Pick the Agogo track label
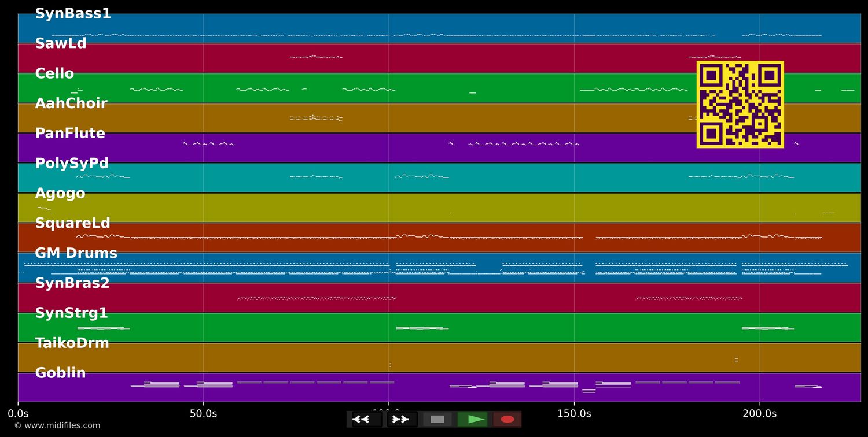This screenshot has width=868, height=437. pos(60,194)
